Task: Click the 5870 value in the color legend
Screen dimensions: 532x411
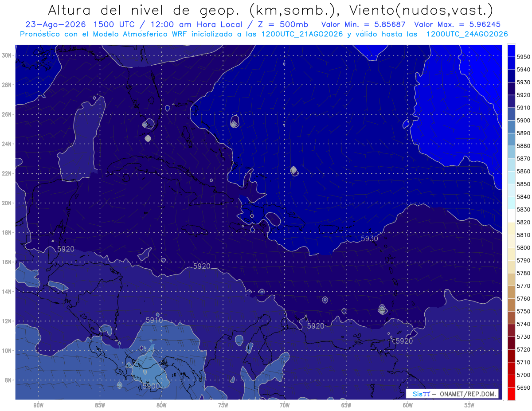Action: point(524,158)
